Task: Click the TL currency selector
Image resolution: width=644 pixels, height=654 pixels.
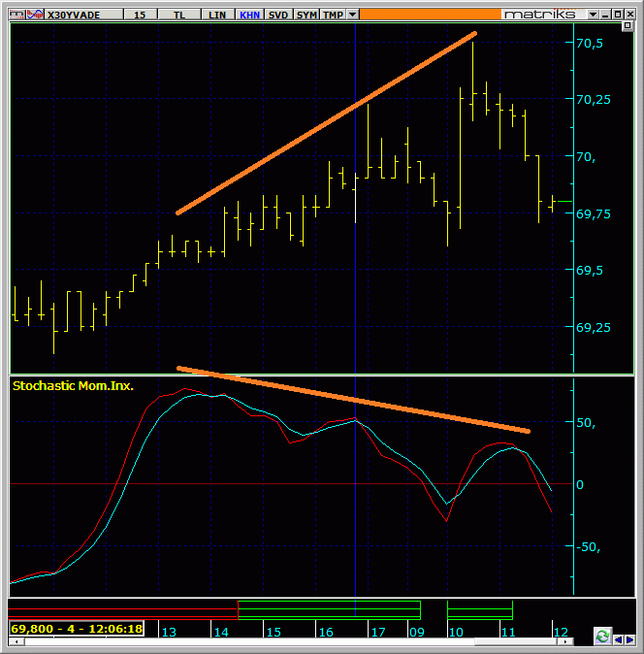Action: (180, 16)
